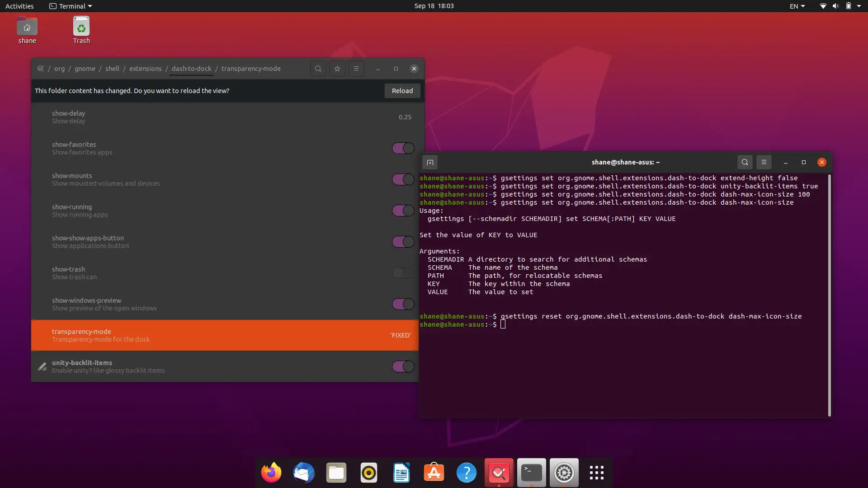Toggle the show-favorites switch
The image size is (868, 488).
[x=403, y=148]
